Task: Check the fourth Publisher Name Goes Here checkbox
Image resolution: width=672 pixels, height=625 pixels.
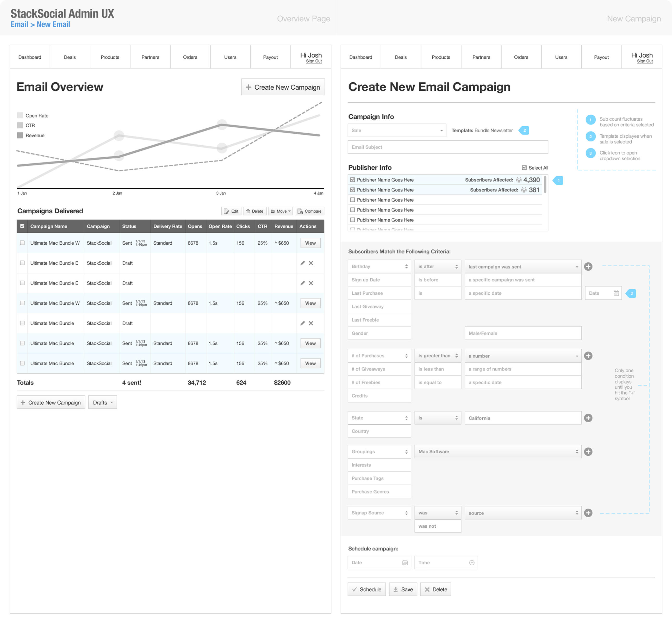Action: (353, 210)
